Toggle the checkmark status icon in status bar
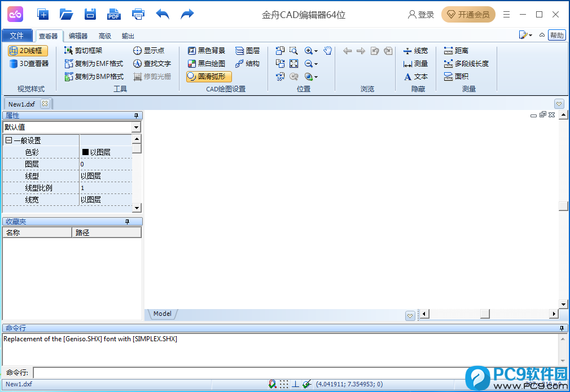The height and width of the screenshot is (392, 570). (307, 384)
